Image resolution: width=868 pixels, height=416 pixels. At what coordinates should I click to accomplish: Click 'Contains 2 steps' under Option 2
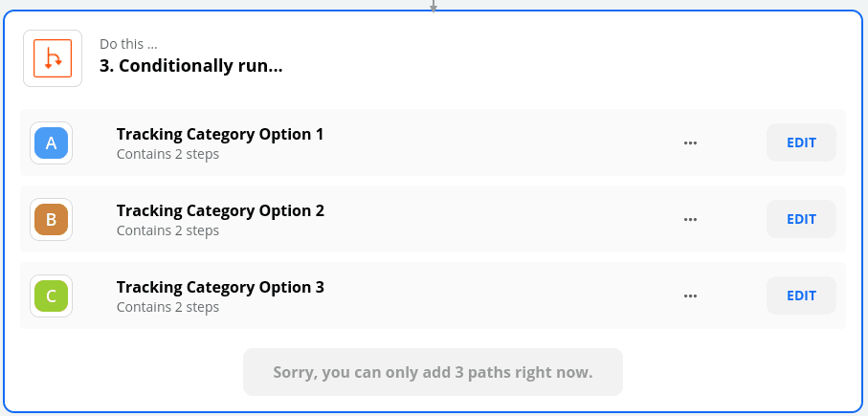pos(167,230)
